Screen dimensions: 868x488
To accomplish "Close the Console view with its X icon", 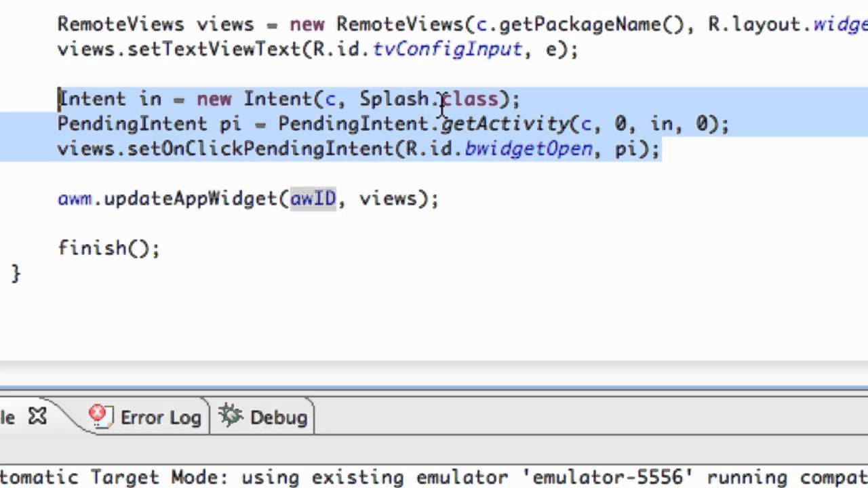I will pos(37,417).
